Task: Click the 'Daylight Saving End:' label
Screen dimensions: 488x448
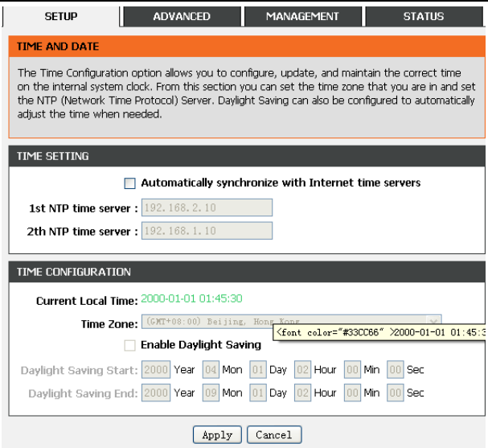Action: [83, 393]
